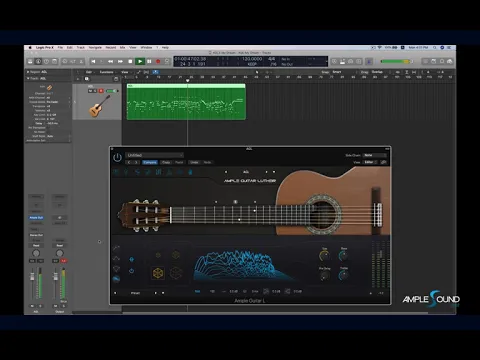
Task: Open the Track menu
Action: 81,48
